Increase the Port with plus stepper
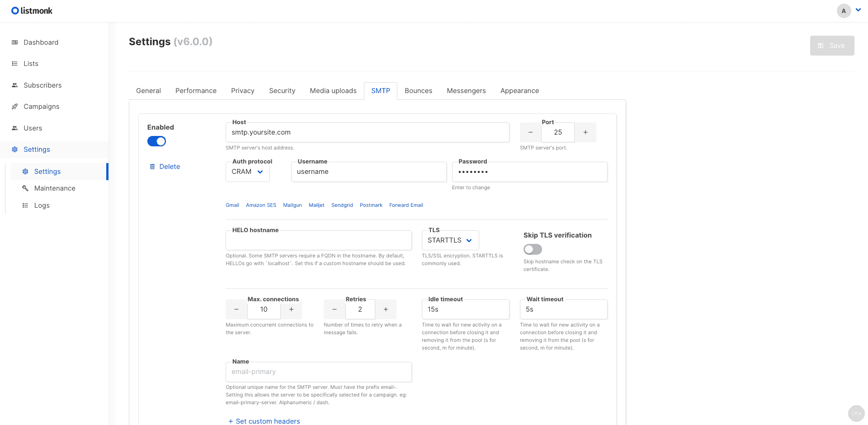The height and width of the screenshot is (425, 868). 585,132
